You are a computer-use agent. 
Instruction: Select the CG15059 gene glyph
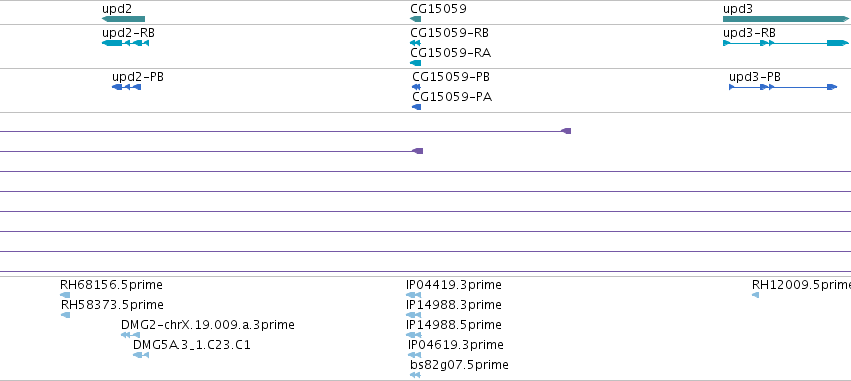[x=415, y=19]
